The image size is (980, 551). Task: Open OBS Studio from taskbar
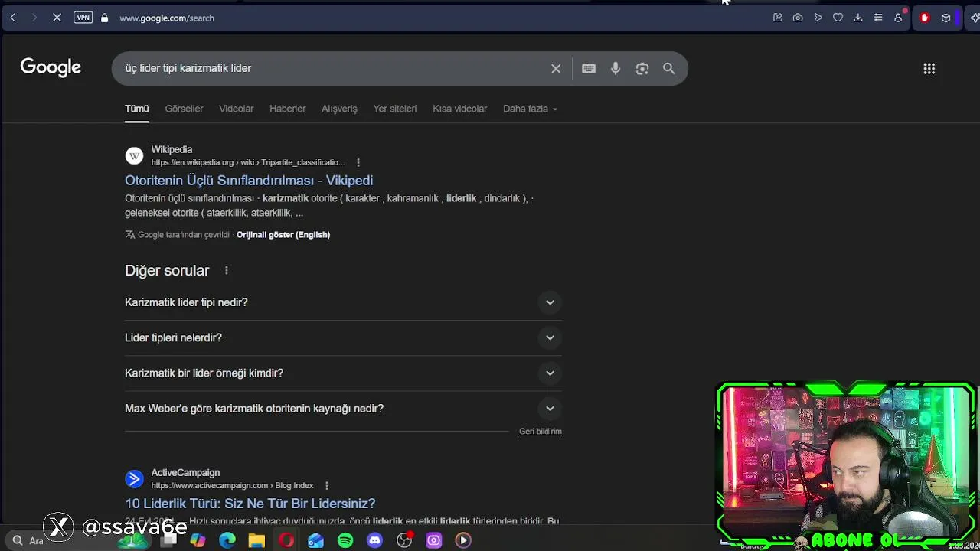point(404,540)
